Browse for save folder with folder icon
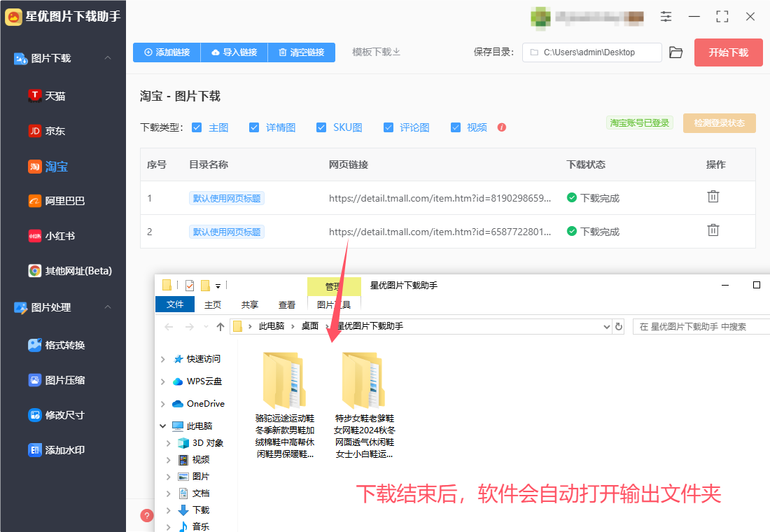This screenshot has width=770, height=532. tap(675, 52)
